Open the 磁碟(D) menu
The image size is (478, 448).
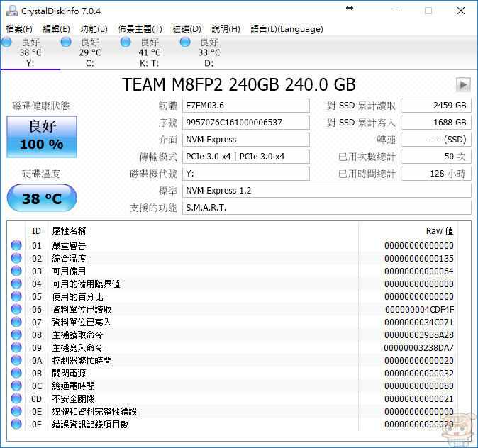click(x=187, y=29)
